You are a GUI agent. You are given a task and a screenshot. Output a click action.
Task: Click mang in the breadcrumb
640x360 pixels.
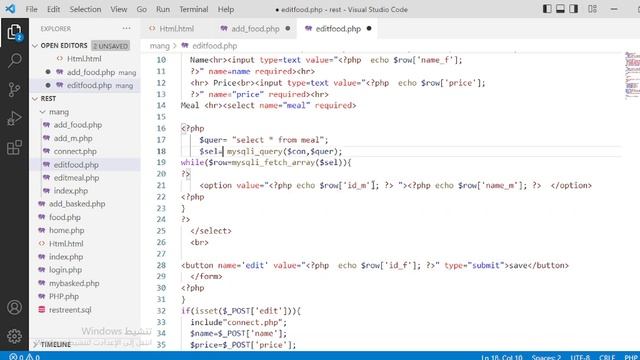coord(159,46)
